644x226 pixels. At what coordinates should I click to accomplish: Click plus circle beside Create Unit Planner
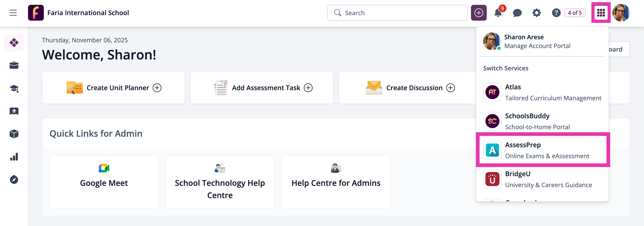point(157,88)
